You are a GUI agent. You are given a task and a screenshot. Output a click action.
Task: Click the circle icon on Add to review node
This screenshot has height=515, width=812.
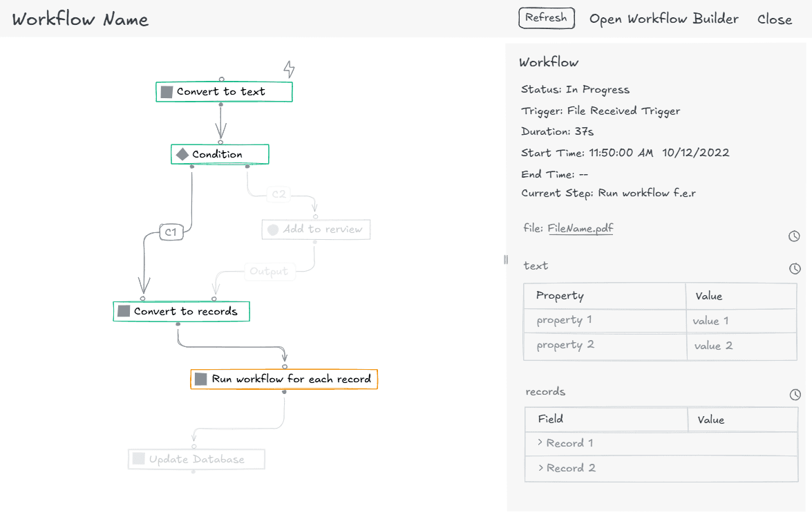click(273, 230)
